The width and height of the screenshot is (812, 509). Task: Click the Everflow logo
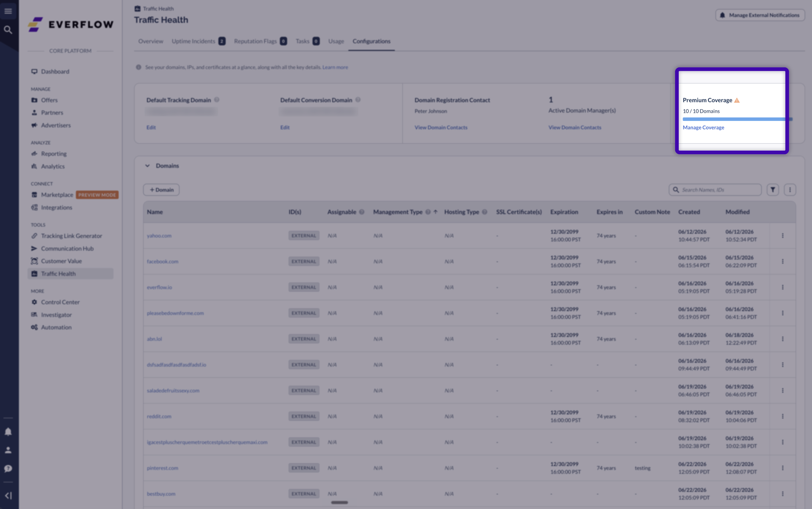click(71, 24)
